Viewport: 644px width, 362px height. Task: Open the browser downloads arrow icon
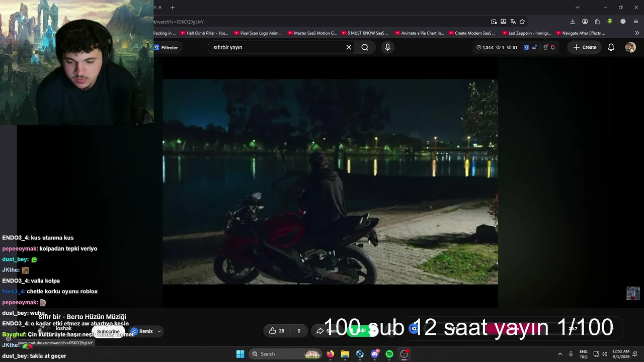(573, 22)
